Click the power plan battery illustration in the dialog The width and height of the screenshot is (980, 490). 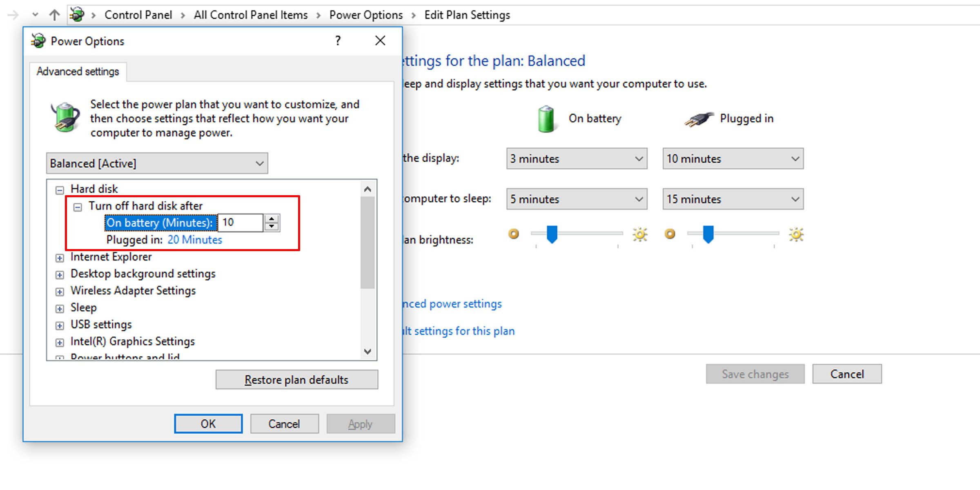pyautogui.click(x=65, y=117)
